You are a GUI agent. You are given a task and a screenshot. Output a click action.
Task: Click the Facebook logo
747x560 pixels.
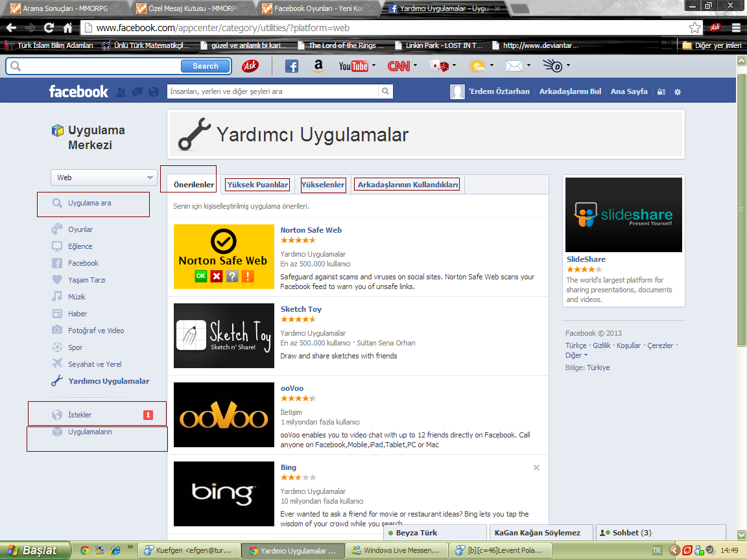pyautogui.click(x=78, y=91)
